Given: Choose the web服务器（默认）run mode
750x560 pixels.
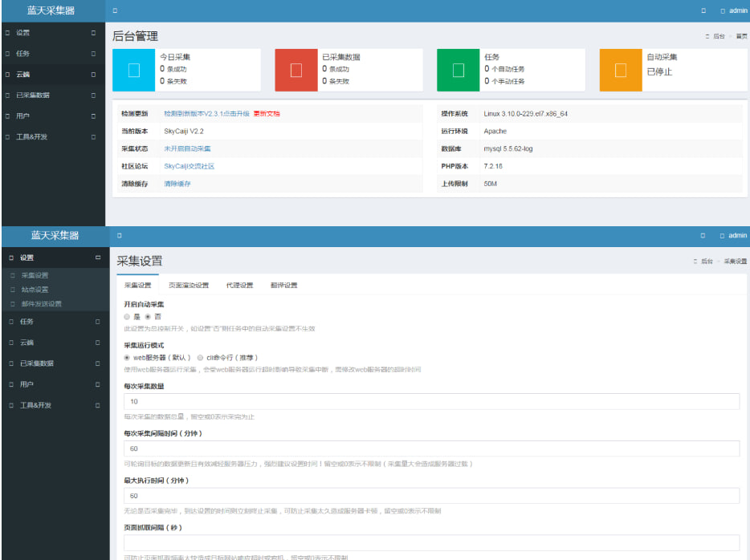Looking at the screenshot, I should click(127, 357).
